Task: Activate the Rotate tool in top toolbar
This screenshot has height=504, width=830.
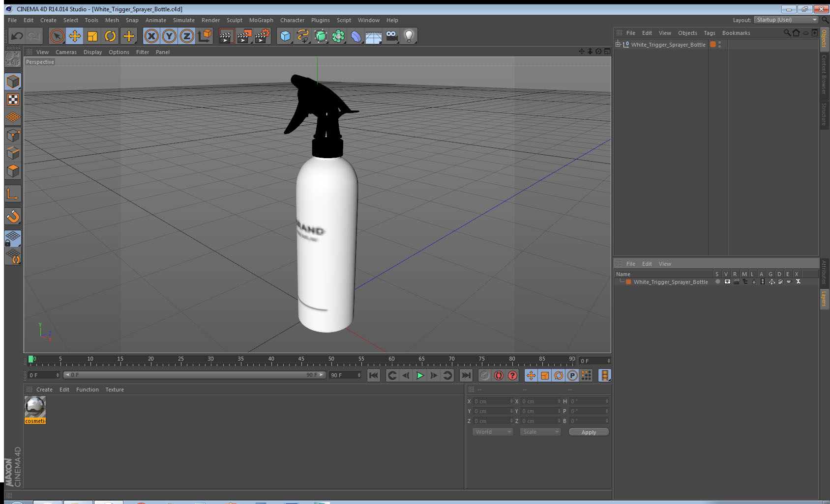Action: coord(111,36)
